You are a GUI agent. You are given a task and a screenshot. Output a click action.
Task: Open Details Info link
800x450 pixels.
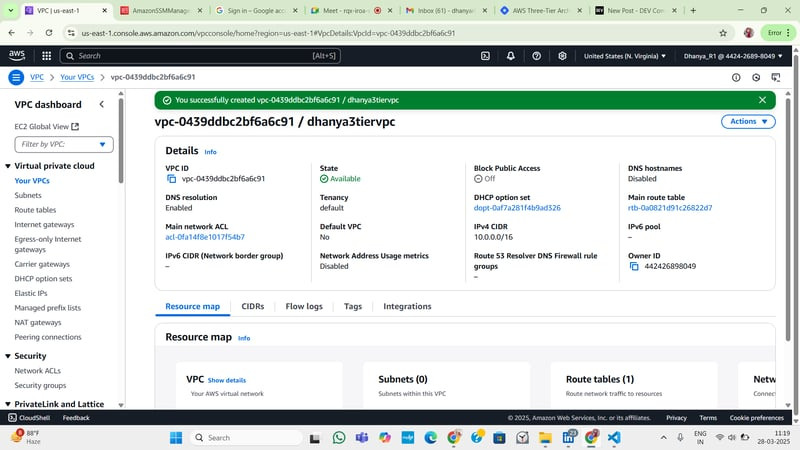[210, 152]
